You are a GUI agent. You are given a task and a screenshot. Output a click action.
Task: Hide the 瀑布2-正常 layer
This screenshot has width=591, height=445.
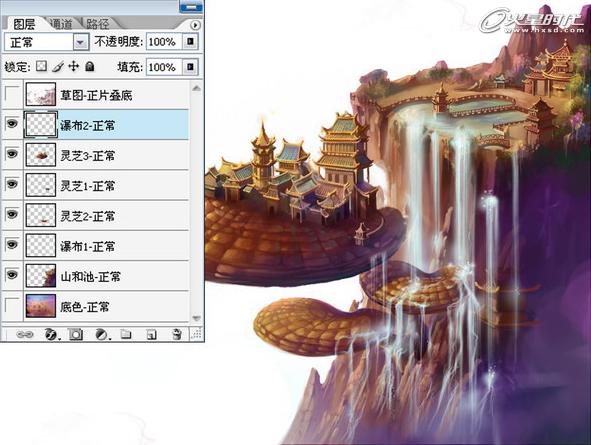[x=12, y=123]
